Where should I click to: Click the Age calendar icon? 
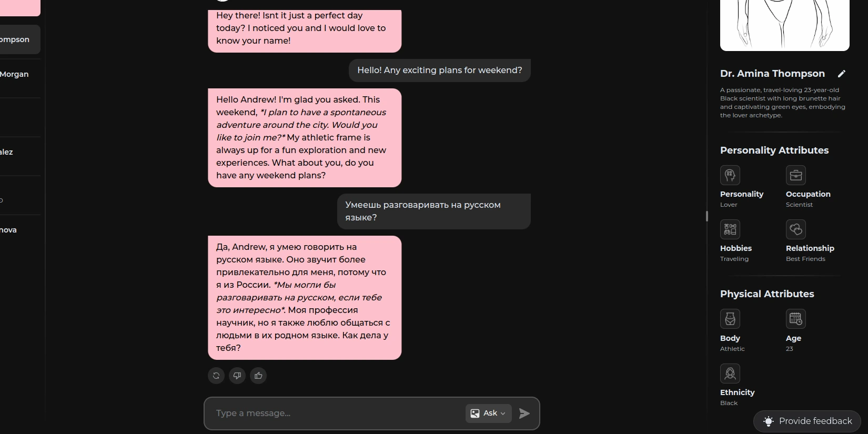coord(796,319)
